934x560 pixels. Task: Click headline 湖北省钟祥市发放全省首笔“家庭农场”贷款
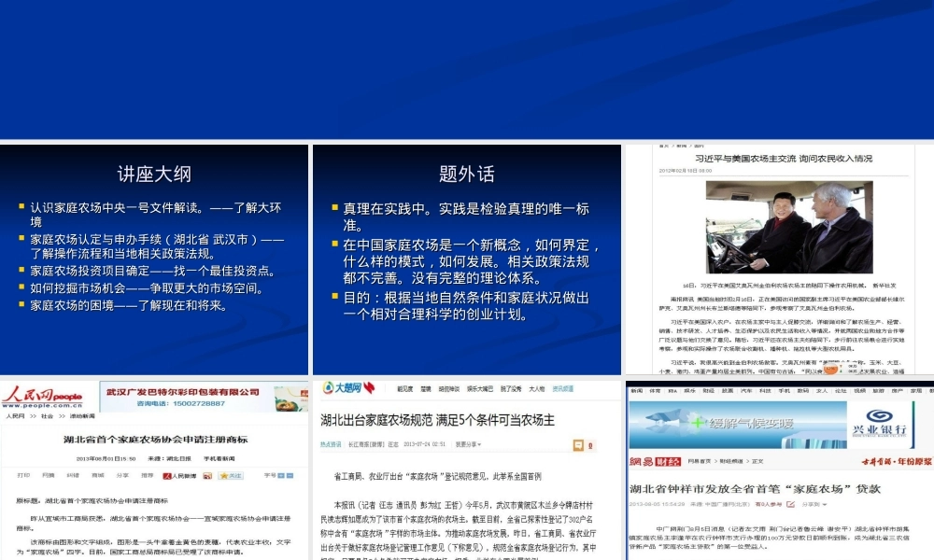click(x=755, y=488)
